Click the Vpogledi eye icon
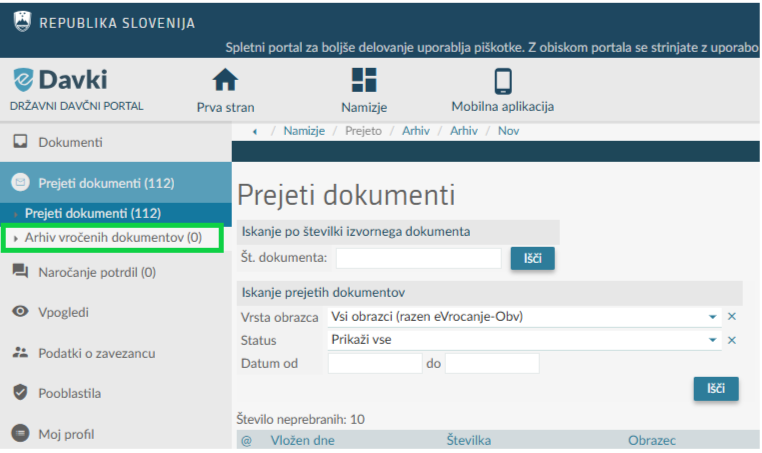The width and height of the screenshot is (762, 453). click(19, 312)
